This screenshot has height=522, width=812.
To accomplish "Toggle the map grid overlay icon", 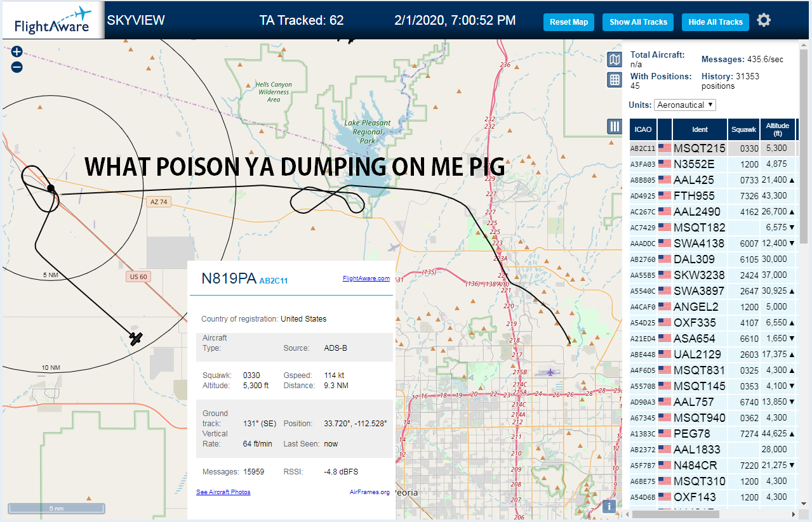I will 615,79.
